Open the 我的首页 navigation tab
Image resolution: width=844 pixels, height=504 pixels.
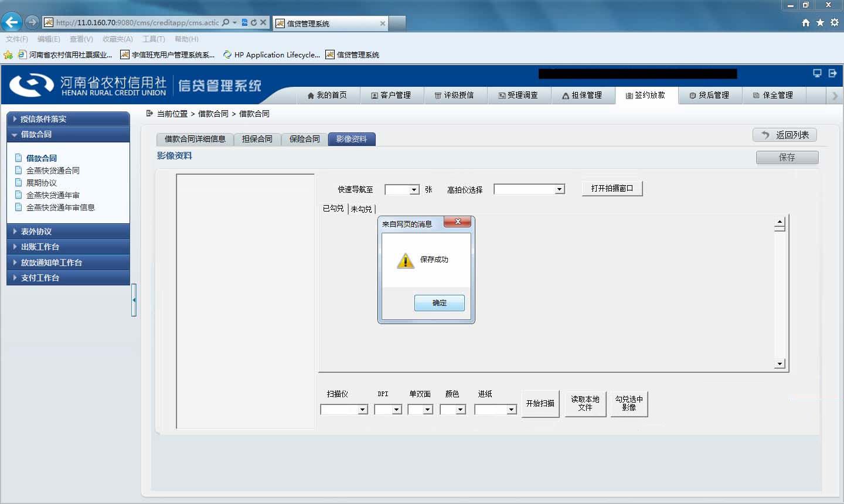pos(327,95)
